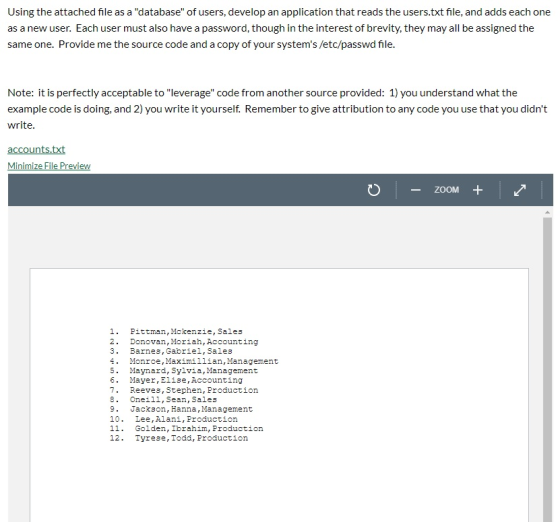The height and width of the screenshot is (522, 560).
Task: Click the ZOOM label in toolbar
Action: (x=446, y=190)
